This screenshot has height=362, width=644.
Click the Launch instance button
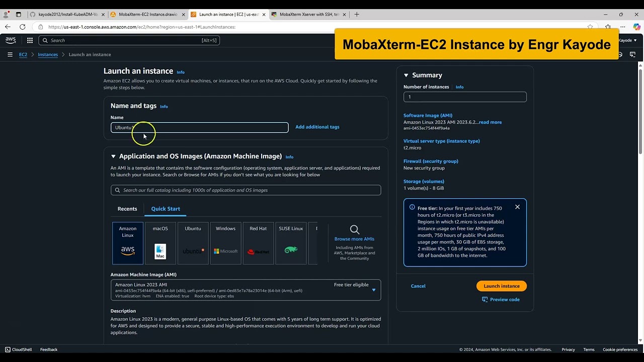pyautogui.click(x=502, y=286)
